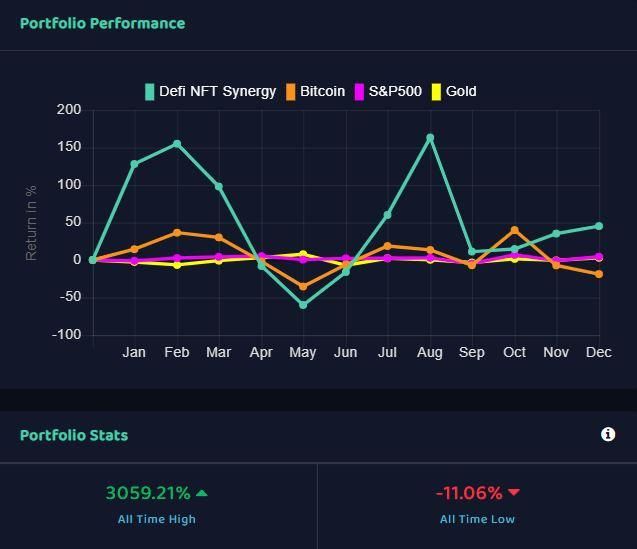Hide the S&P500 series via legend label
637x549 pixels.
tap(395, 91)
